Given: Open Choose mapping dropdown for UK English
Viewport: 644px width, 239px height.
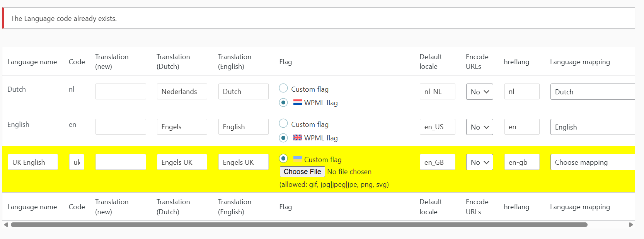Looking at the screenshot, I should click(x=592, y=162).
